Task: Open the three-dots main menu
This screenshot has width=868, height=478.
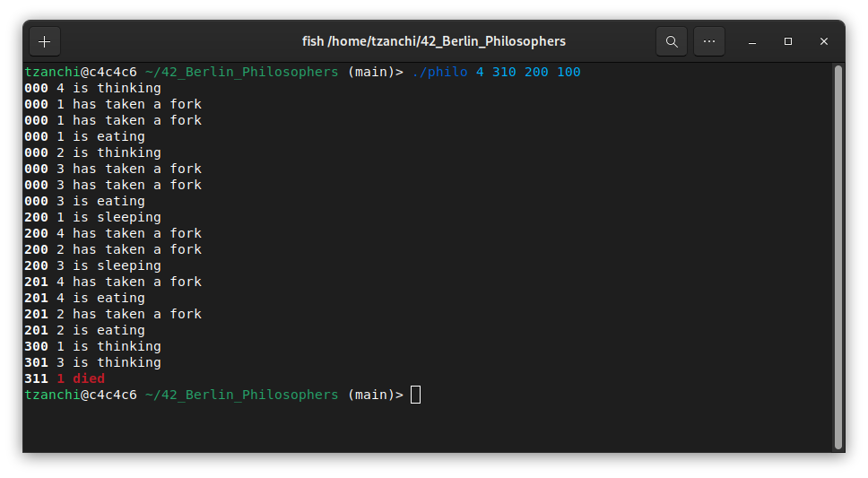Action: pos(709,41)
